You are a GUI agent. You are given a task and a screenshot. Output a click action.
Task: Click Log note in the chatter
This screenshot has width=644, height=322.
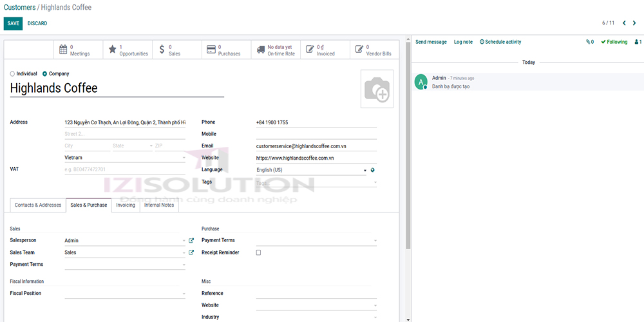click(463, 42)
